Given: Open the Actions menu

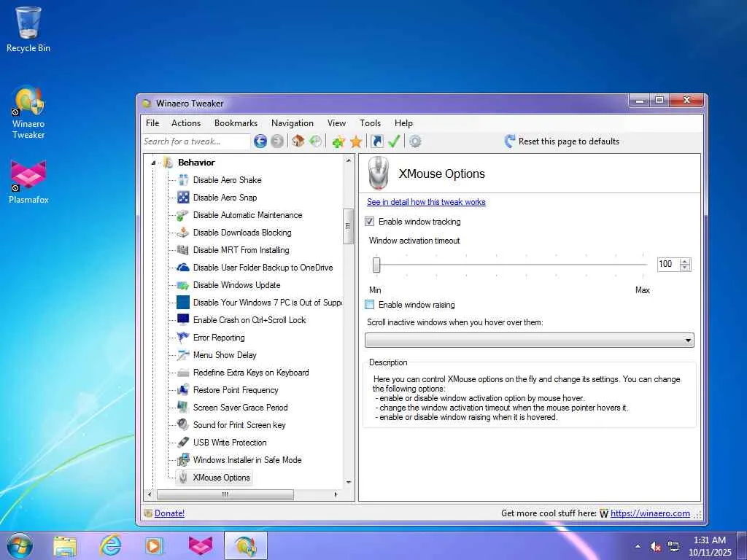Looking at the screenshot, I should [x=186, y=122].
